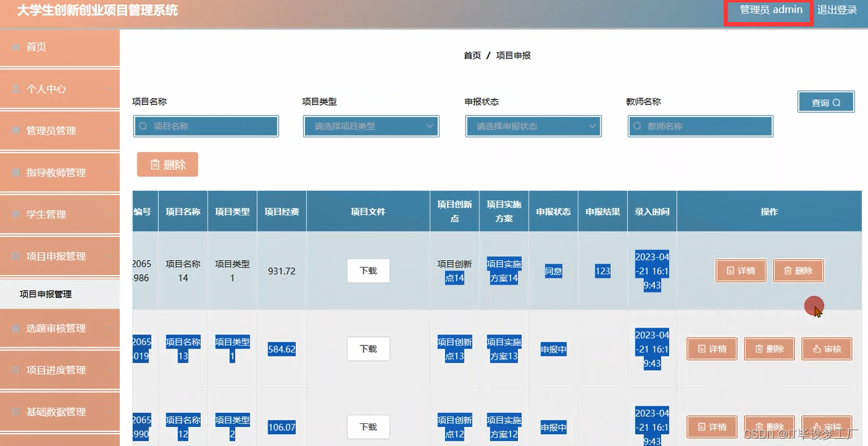Click the home icon next to 首页
Screen dimensions: 868x446
pyautogui.click(x=15, y=47)
